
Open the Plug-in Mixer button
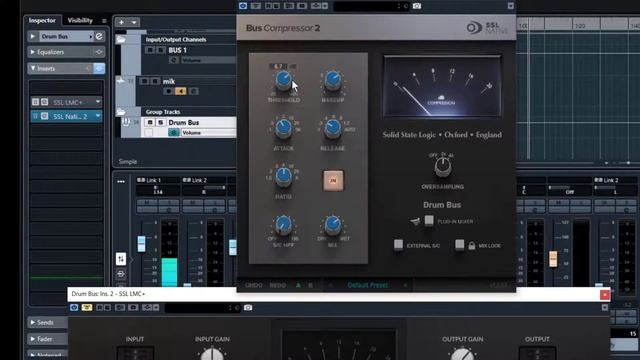coord(429,221)
